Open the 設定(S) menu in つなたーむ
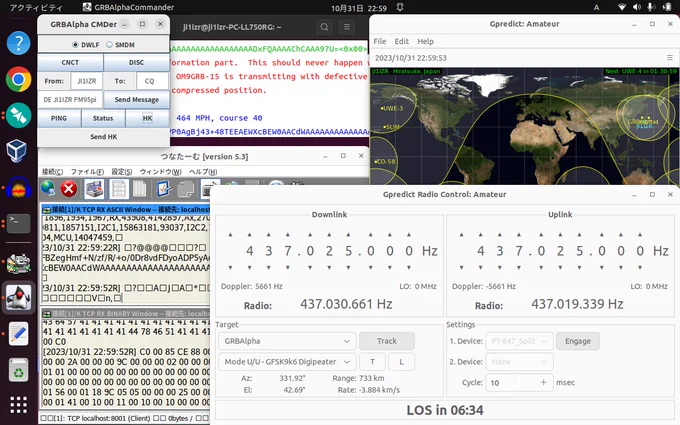Image resolution: width=680 pixels, height=425 pixels. click(x=121, y=172)
